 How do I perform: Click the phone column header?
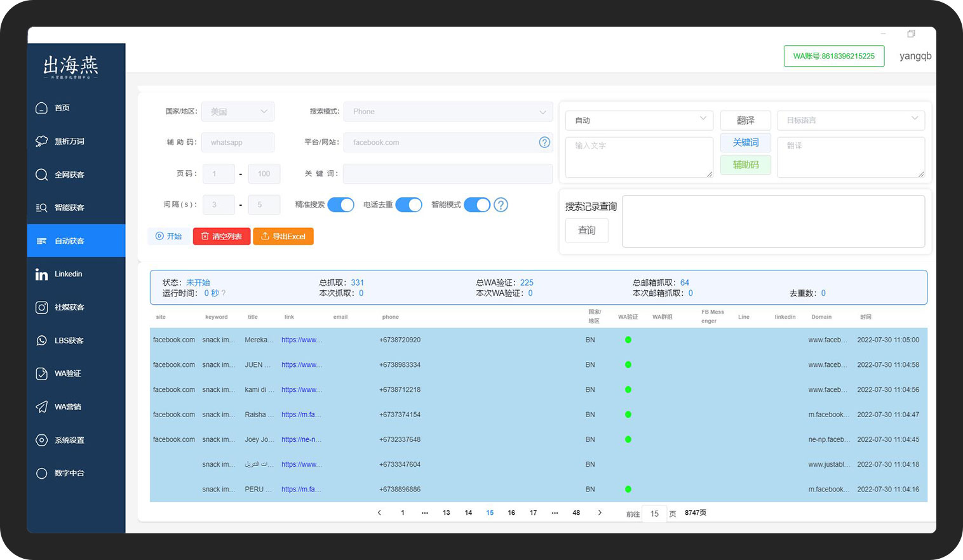391,317
